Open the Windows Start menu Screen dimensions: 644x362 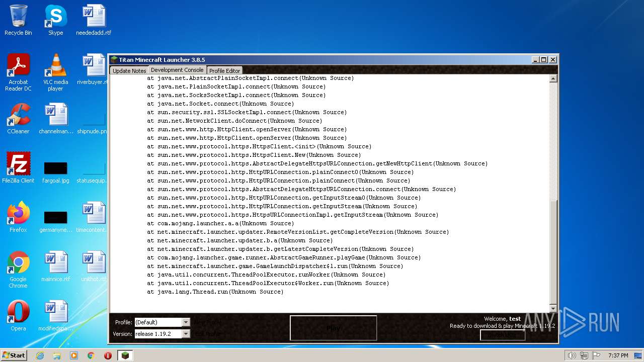pos(14,355)
